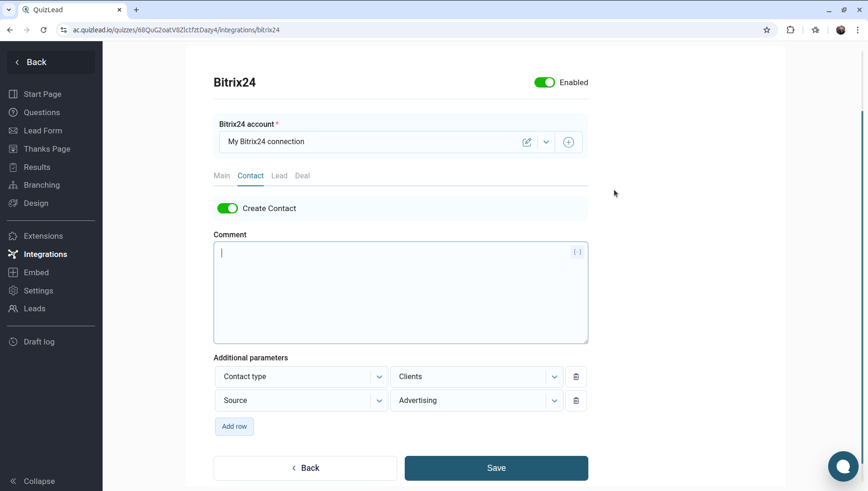This screenshot has width=868, height=491.
Task: Bookmark this page with star icon
Action: click(766, 30)
